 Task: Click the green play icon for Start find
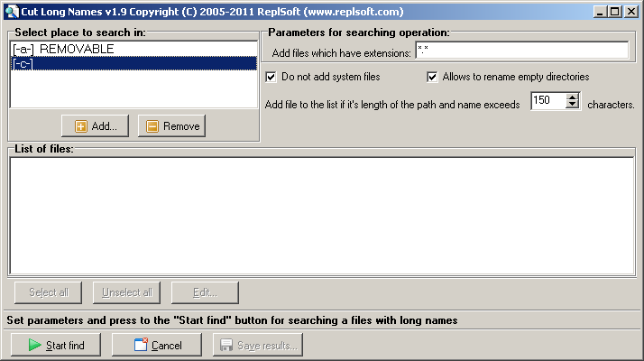tap(34, 345)
